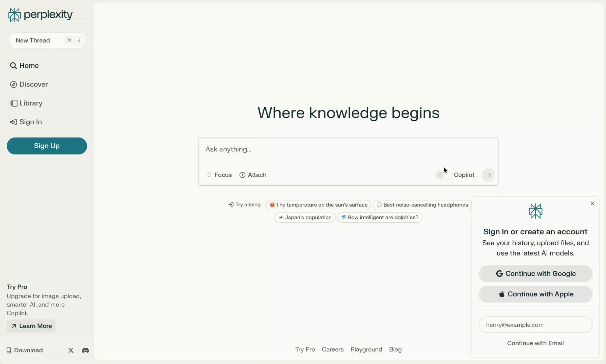
Task: Click Continue with Google
Action: tap(535, 274)
